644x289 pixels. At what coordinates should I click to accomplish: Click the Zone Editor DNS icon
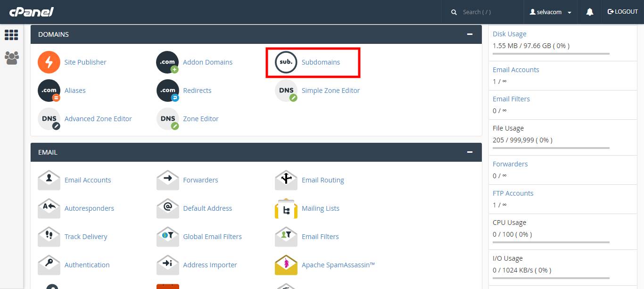click(168, 119)
